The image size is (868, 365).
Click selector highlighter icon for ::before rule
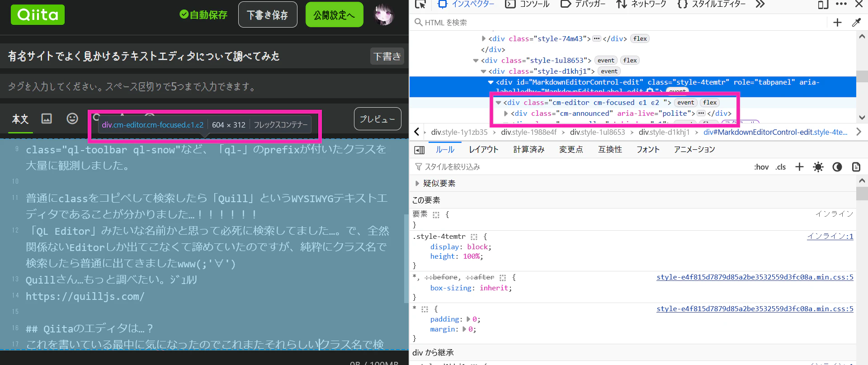pos(503,277)
